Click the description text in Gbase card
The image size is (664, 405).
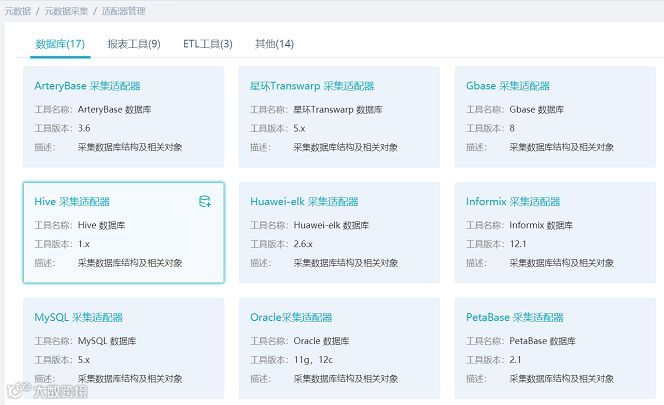(x=562, y=147)
